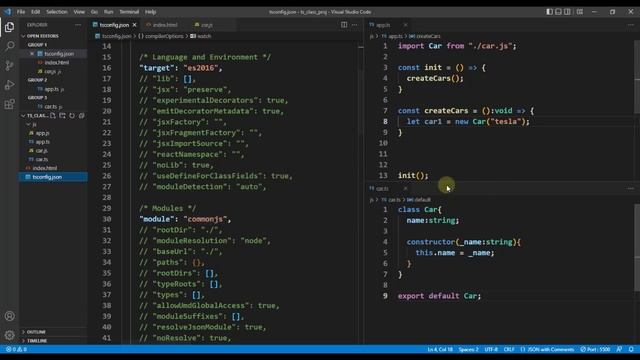Click CRLF line ending in status bar
Image resolution: width=640 pixels, height=360 pixels.
[x=509, y=349]
